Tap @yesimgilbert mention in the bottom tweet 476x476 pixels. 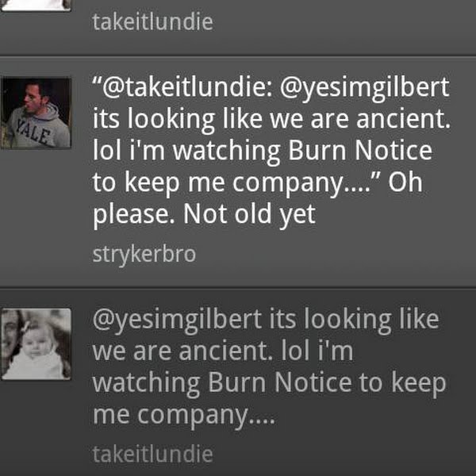[173, 319]
